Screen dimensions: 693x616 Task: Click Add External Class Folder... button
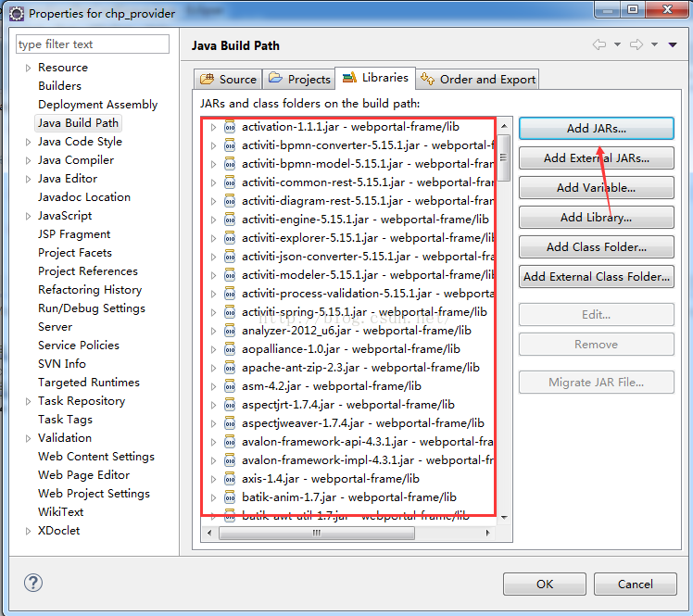(x=597, y=277)
